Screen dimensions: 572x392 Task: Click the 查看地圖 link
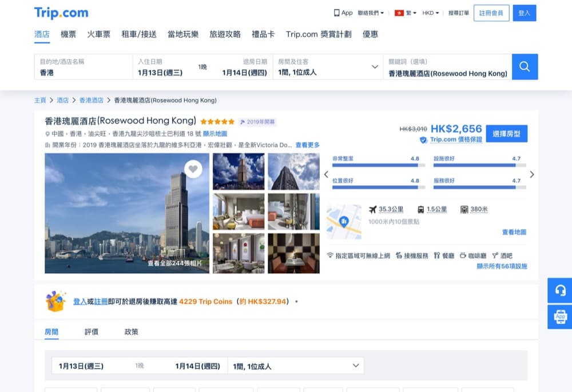pos(514,232)
